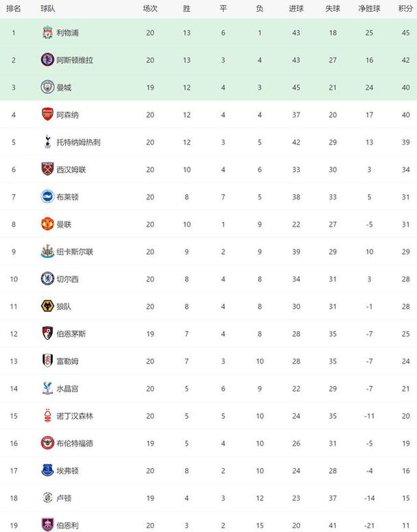Image resolution: width=417 pixels, height=532 pixels.
Task: Click the Arsenal cannon crest icon
Action: click(x=47, y=114)
